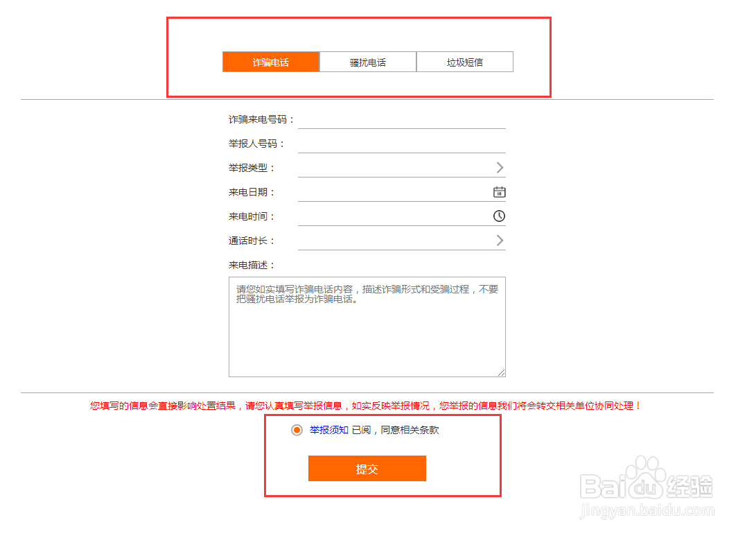This screenshot has width=756, height=536.
Task: Click the chevron arrow beside 通话时长
Action: pyautogui.click(x=498, y=240)
